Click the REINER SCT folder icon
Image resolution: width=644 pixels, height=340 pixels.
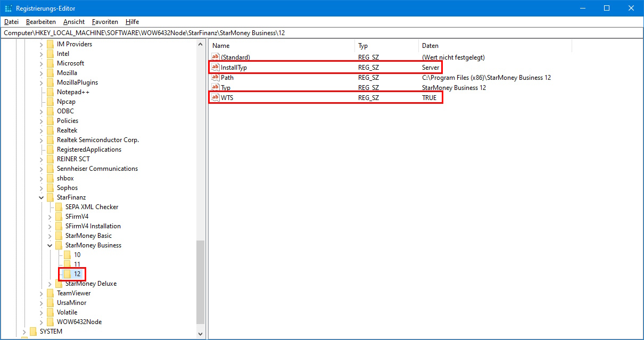[50, 159]
